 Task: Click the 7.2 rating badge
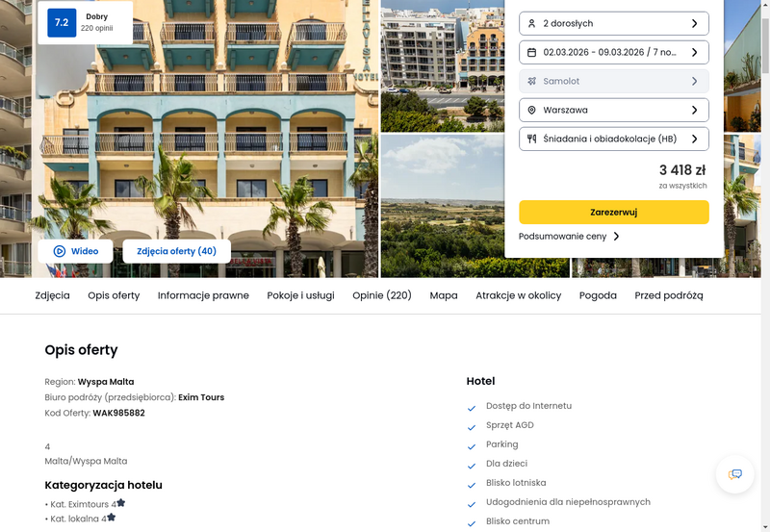click(62, 22)
